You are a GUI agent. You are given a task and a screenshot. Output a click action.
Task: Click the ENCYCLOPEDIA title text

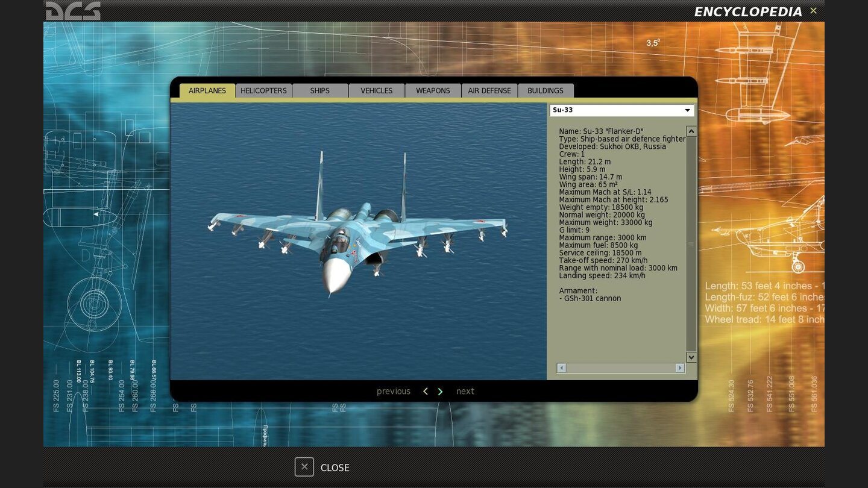point(748,12)
